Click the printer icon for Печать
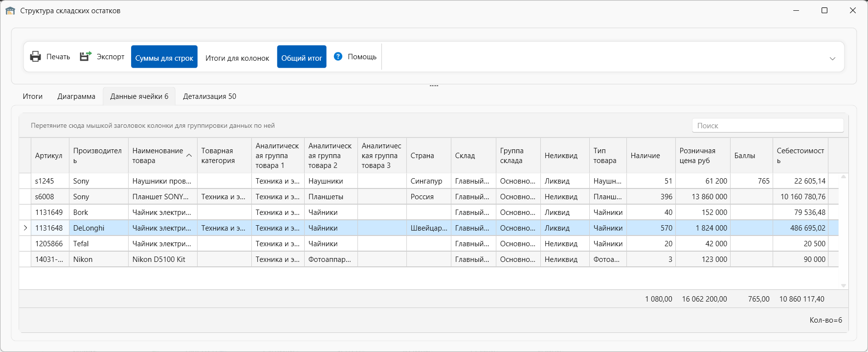This screenshot has height=352, width=868. (35, 57)
